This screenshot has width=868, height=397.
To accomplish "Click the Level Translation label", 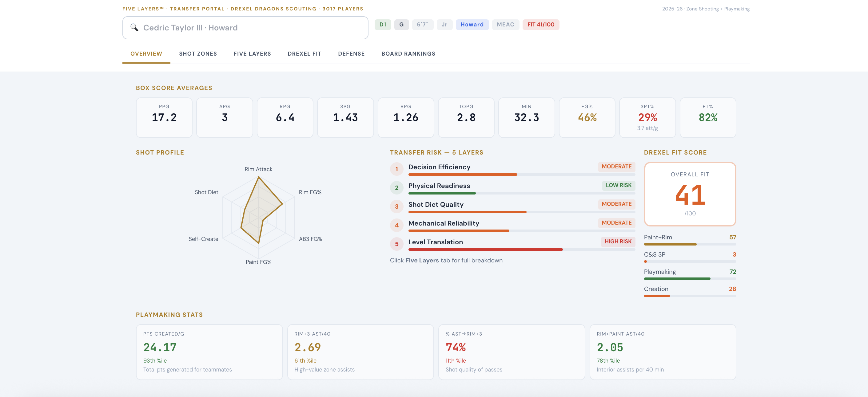I will (x=435, y=242).
